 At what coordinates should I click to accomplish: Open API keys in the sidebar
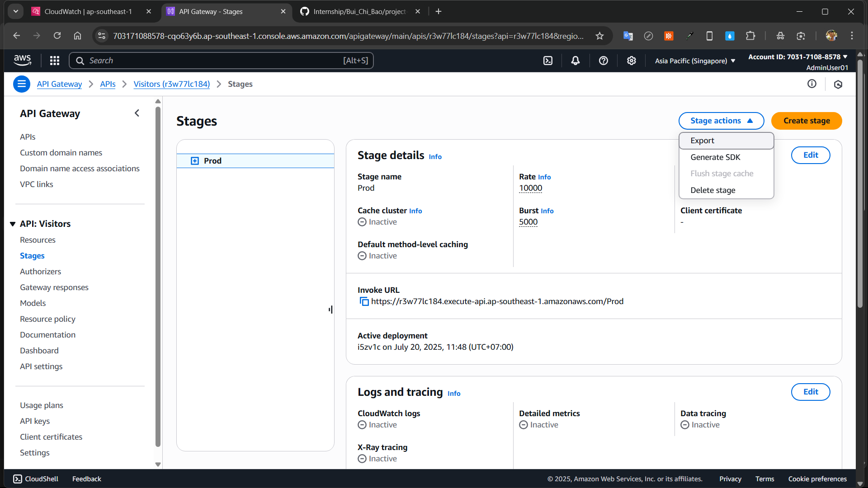(35, 421)
